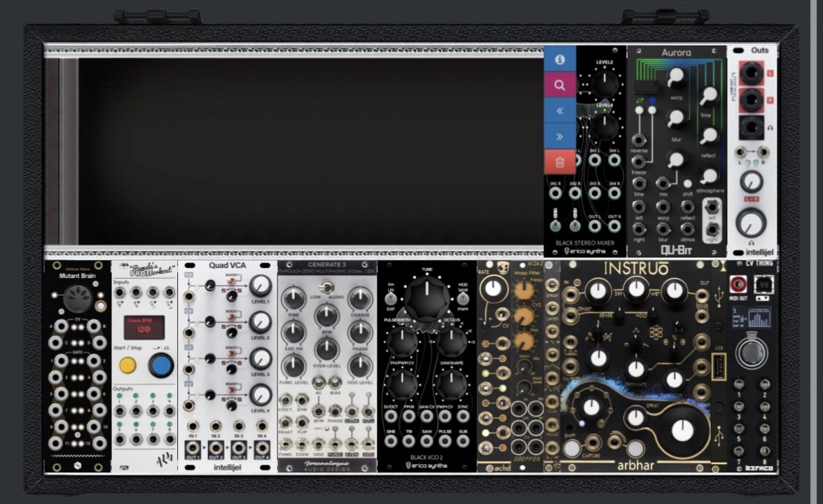Click the BLACK STEREO MIXER label
Image resolution: width=823 pixels, height=504 pixels.
tap(585, 243)
